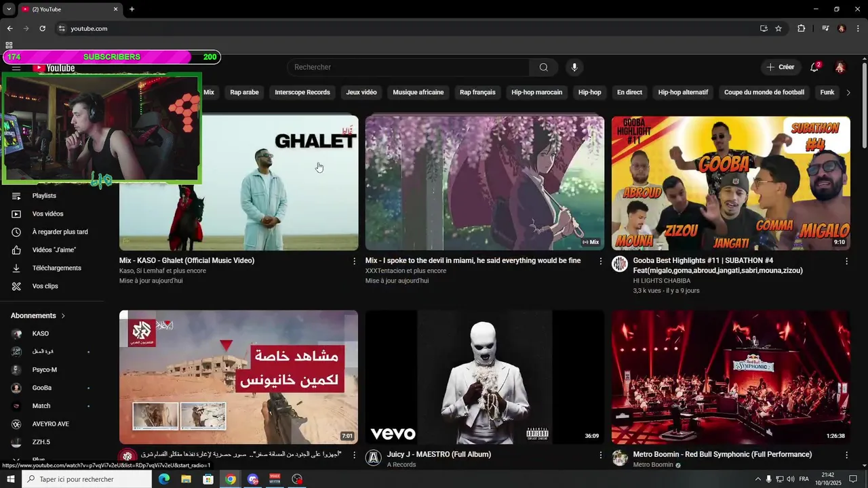The height and width of the screenshot is (488, 868).
Task: Open Psyco-M channel subscription
Action: coord(54,370)
